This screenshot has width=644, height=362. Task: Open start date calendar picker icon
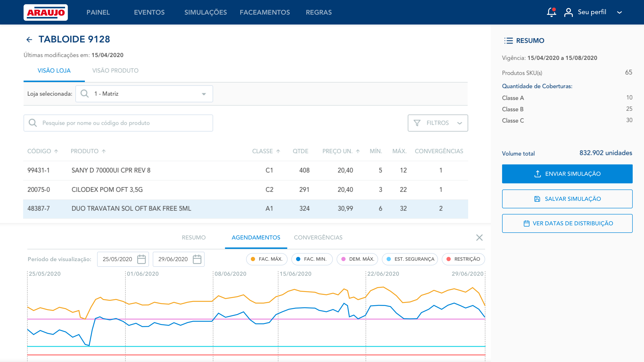141,259
